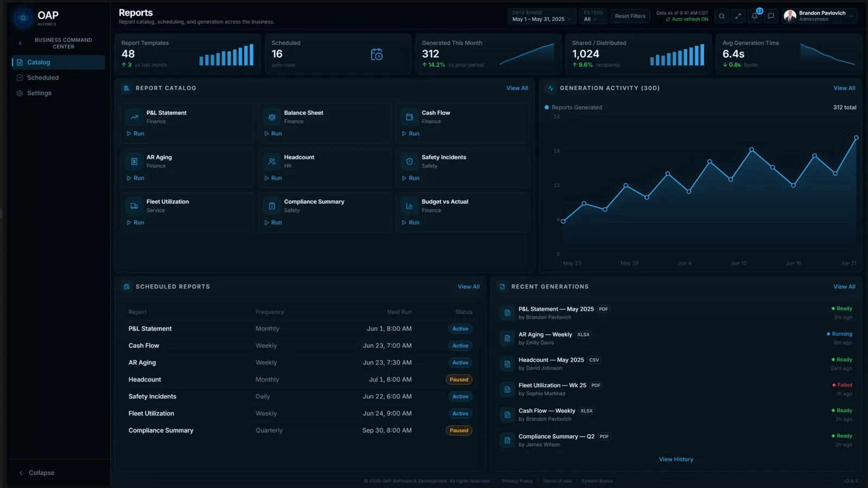Toggle the Paused status for Headcount schedule
Viewport: 868px width, 488px height.
(459, 380)
